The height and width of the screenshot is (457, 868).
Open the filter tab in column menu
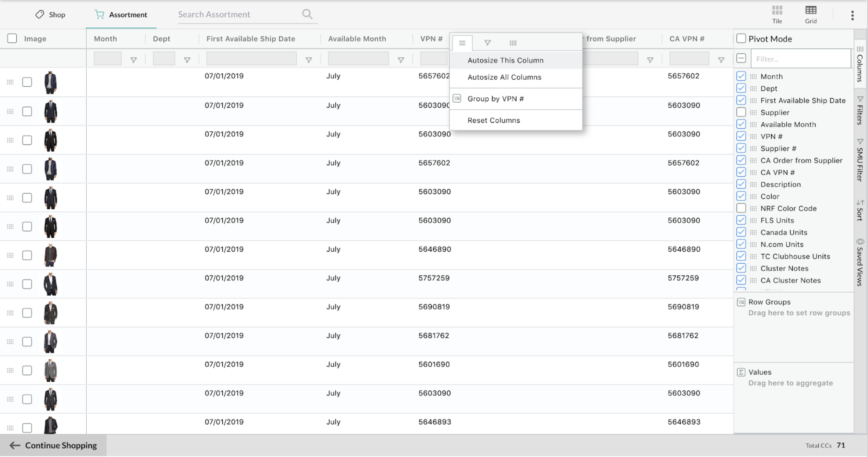[487, 43]
